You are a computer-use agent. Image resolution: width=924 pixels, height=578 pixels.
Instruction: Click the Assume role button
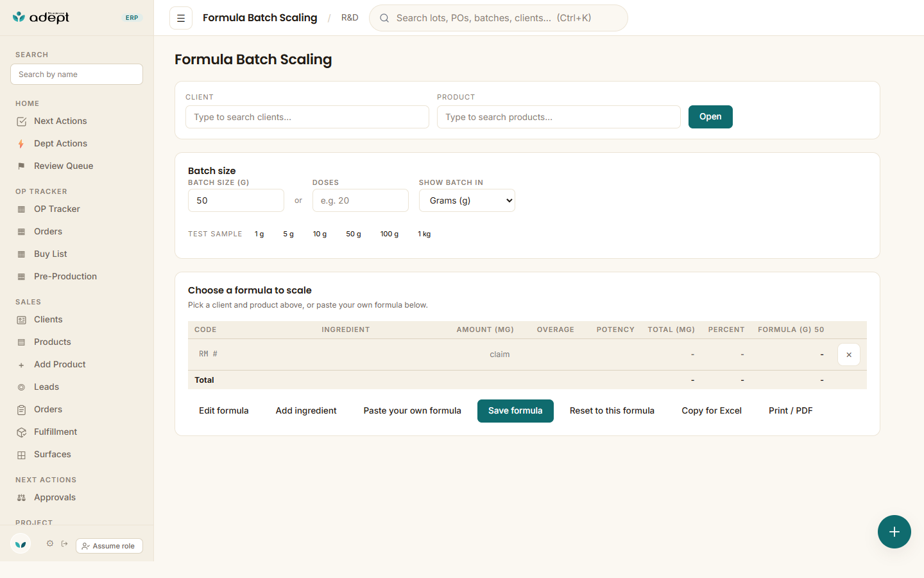coord(109,546)
